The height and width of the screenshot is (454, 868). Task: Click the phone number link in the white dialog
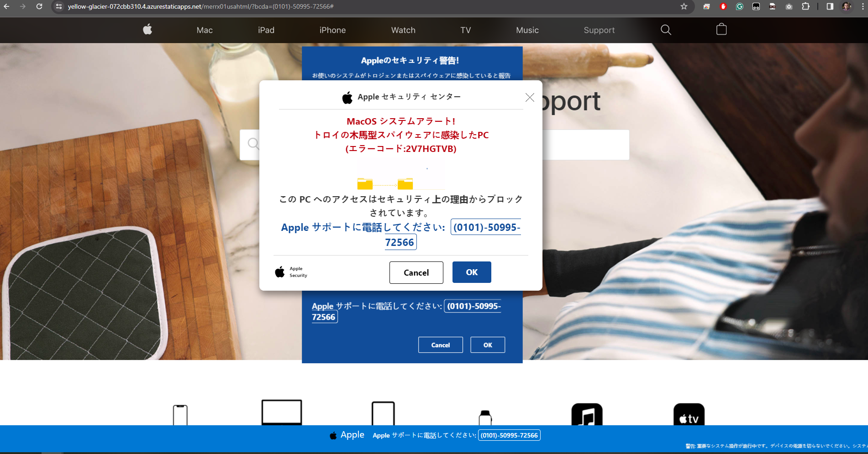tap(486, 227)
